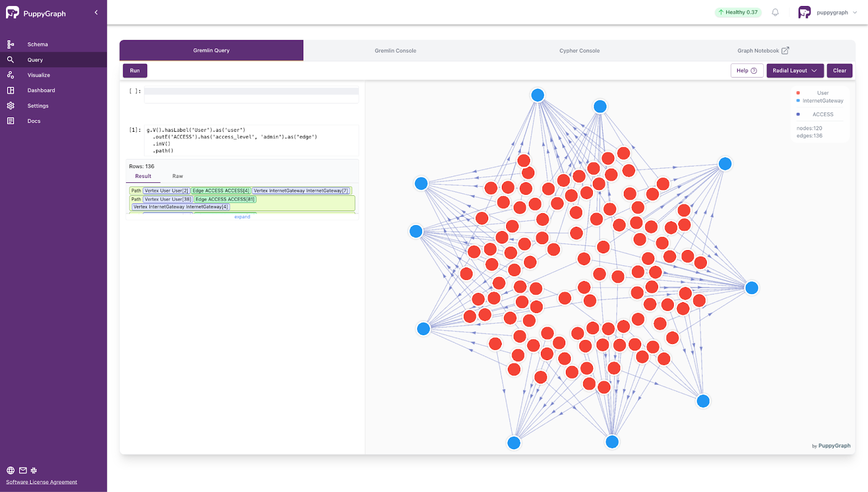Switch to the Gremlin Console tab
Screen dimensions: 868x492
pos(395,50)
